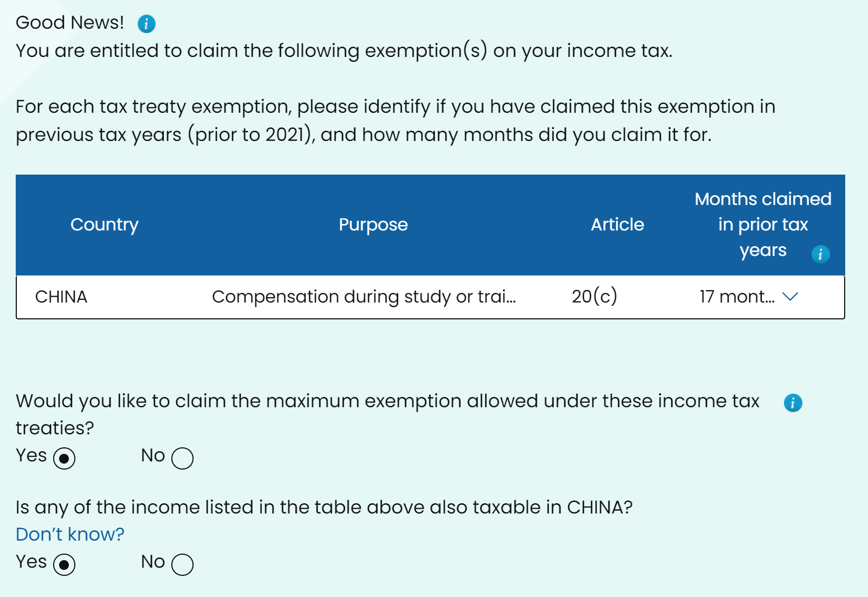The height and width of the screenshot is (597, 868).
Task: Click the Months claimed in prior tax years header
Action: (x=762, y=224)
